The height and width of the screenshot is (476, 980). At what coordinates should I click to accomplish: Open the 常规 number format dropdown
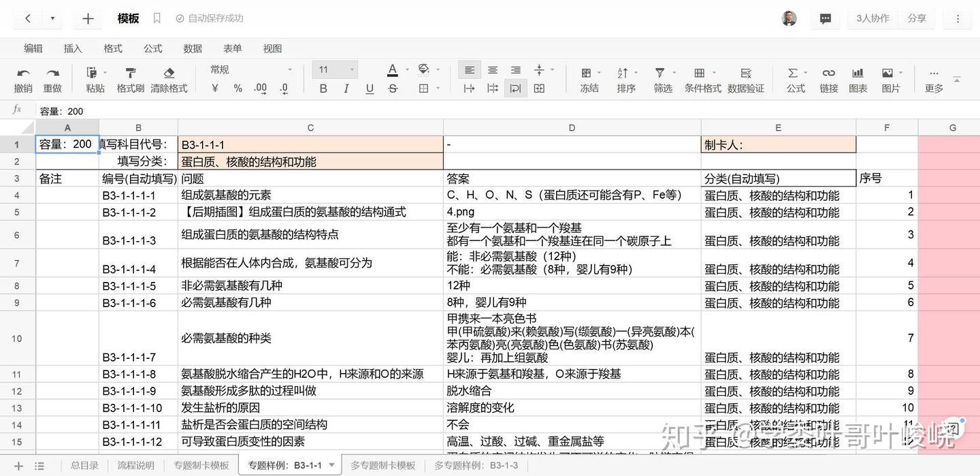click(x=250, y=69)
